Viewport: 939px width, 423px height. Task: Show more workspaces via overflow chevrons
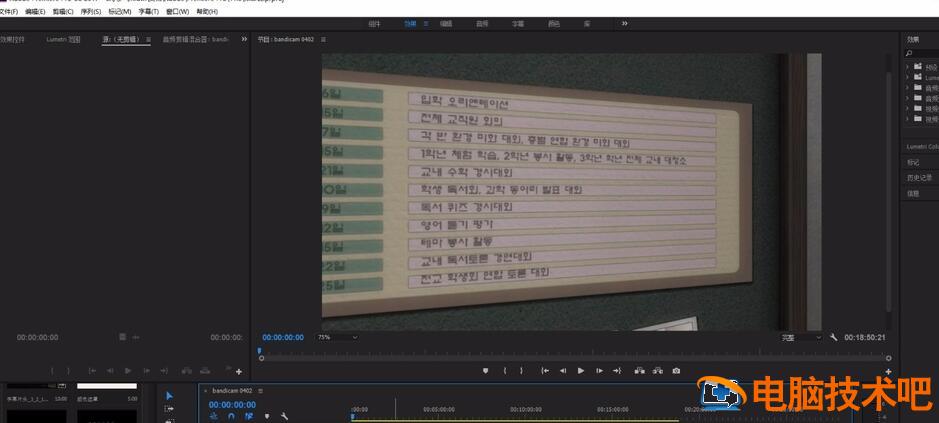(x=625, y=23)
